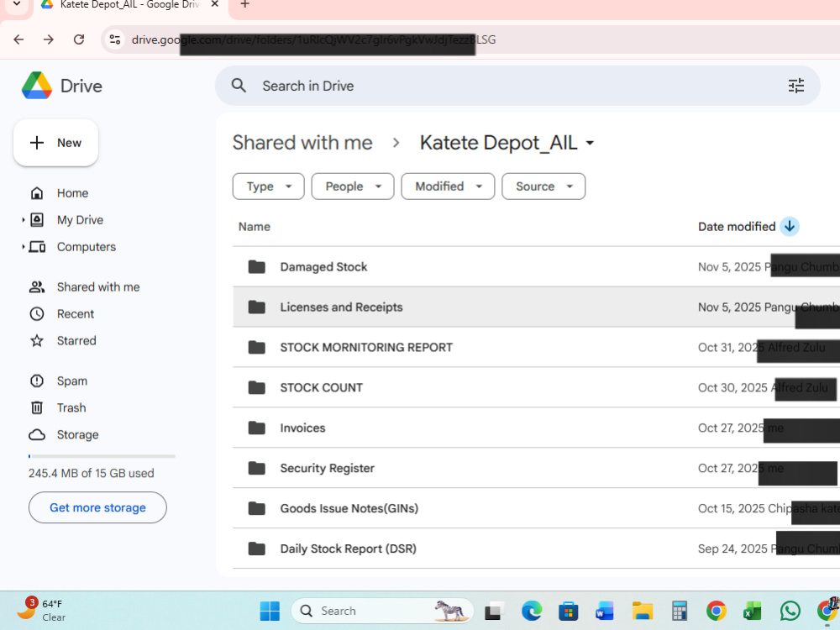
Task: Click the search magnifier icon in Drive
Action: [x=239, y=86]
